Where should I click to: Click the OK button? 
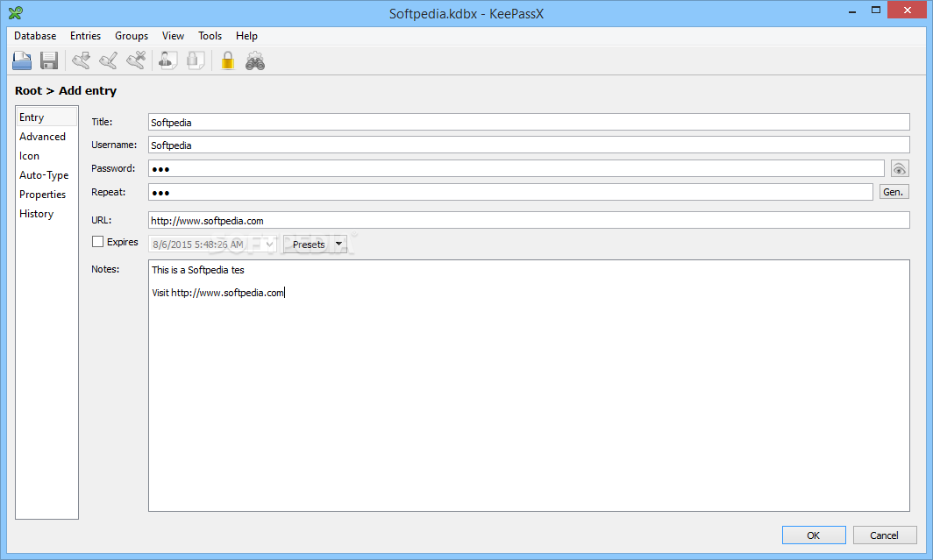(814, 535)
